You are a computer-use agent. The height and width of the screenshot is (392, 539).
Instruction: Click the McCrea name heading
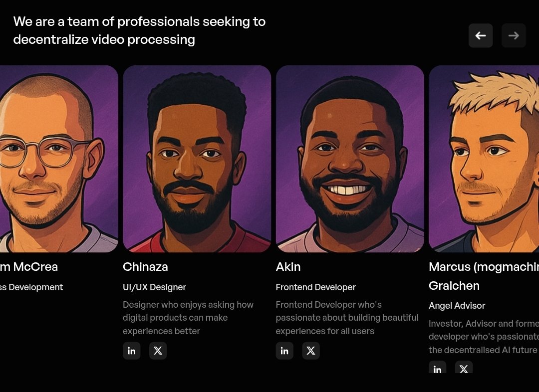point(29,267)
